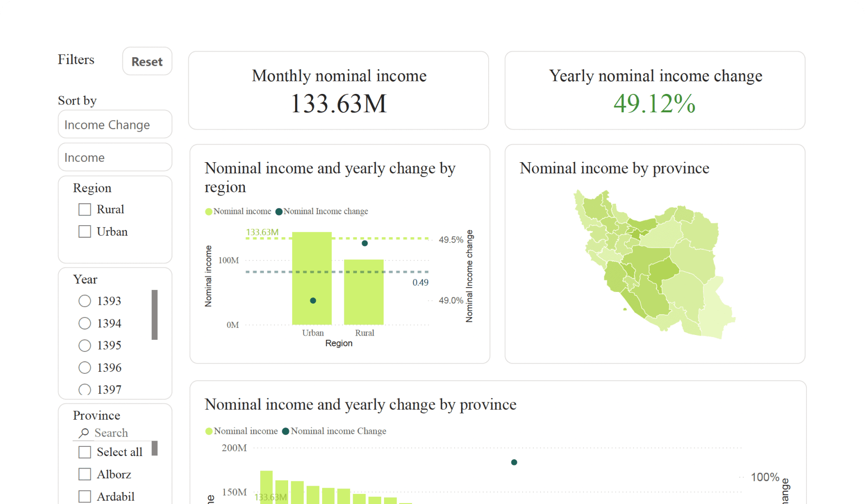Image resolution: width=865 pixels, height=504 pixels.
Task: Click the Nominal income legend dot on region chart
Action: point(208,211)
